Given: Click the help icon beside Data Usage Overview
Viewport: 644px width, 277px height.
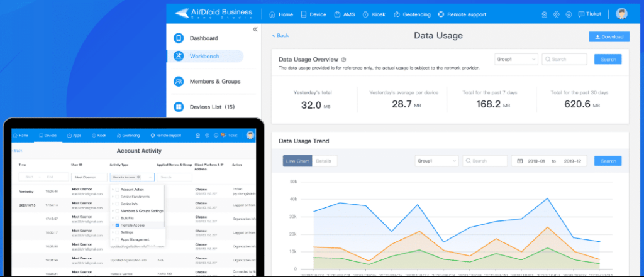Looking at the screenshot, I should (344, 60).
